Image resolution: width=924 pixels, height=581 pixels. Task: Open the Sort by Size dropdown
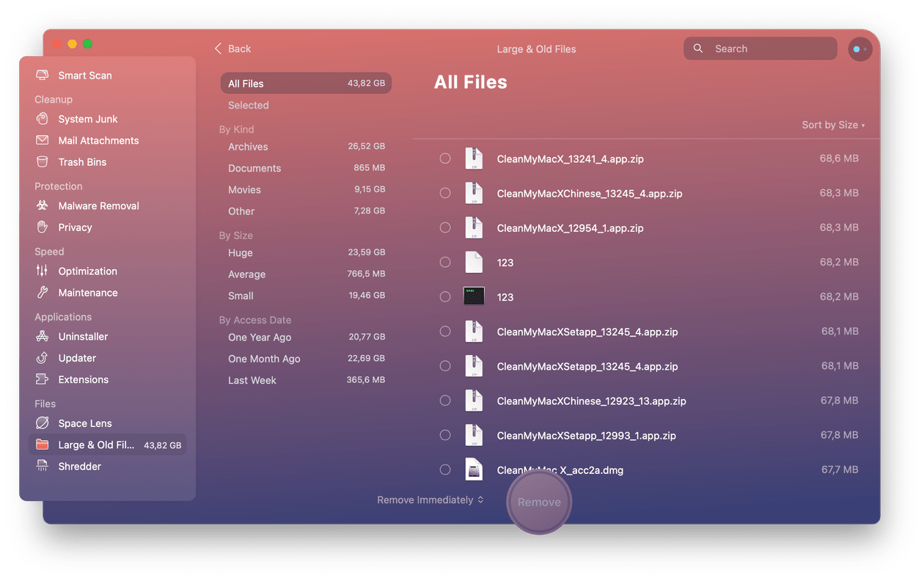pyautogui.click(x=833, y=125)
